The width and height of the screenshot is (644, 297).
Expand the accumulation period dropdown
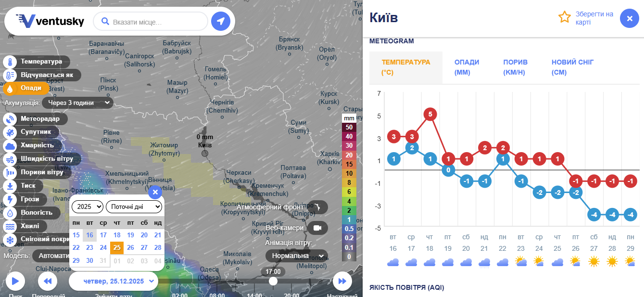pos(78,103)
